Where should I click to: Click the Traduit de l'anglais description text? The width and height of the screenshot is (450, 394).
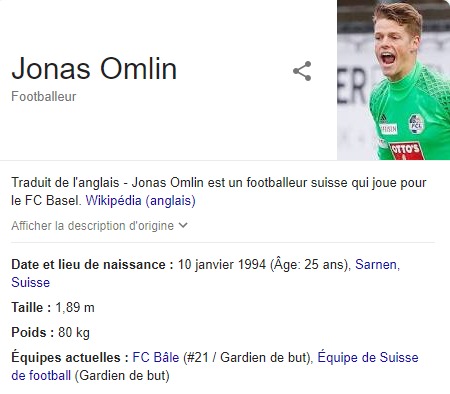click(x=65, y=183)
